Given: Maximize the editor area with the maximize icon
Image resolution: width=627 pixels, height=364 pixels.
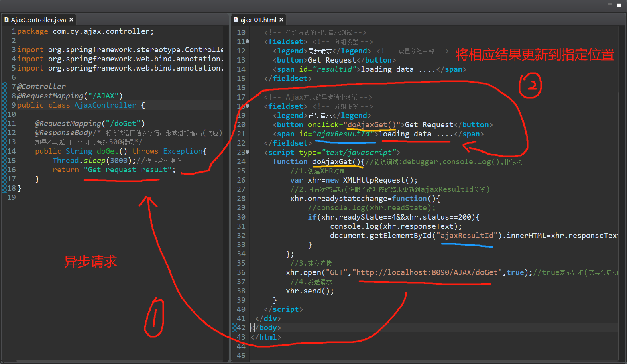Looking at the screenshot, I should pos(619,5).
